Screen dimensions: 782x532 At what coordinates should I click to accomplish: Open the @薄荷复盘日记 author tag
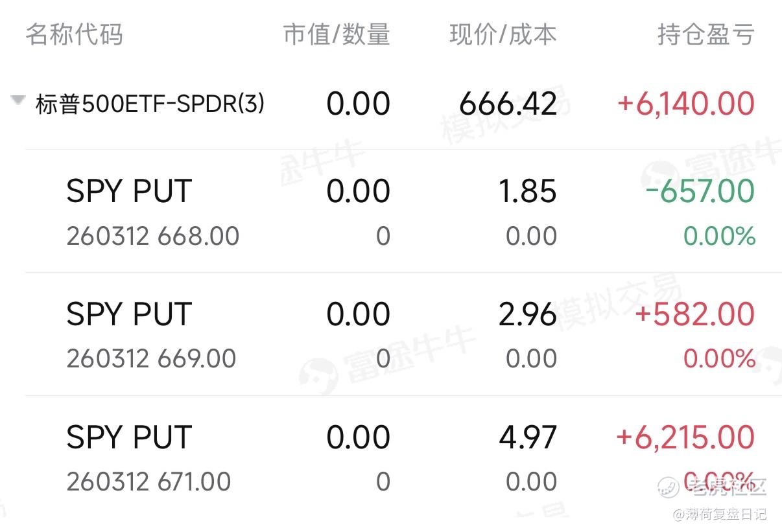pos(720,514)
